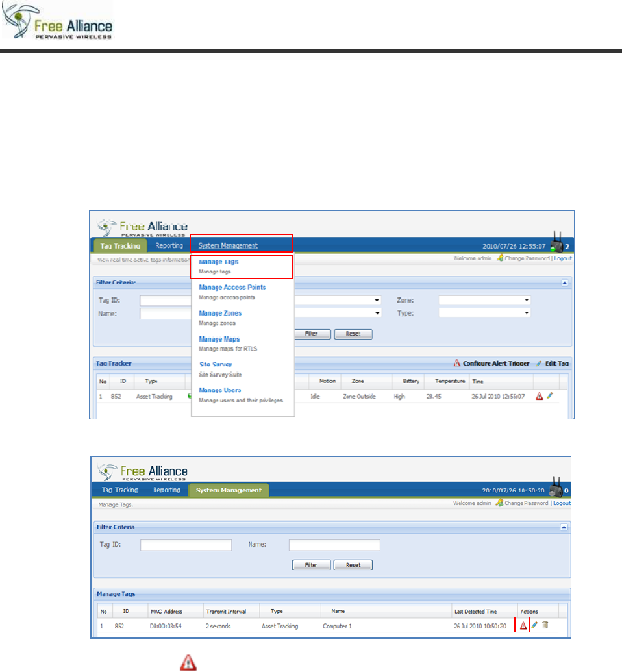Viewport: 622px width, 672px height.
Task: Click Reset button in Manage Tags screen
Action: 353,566
